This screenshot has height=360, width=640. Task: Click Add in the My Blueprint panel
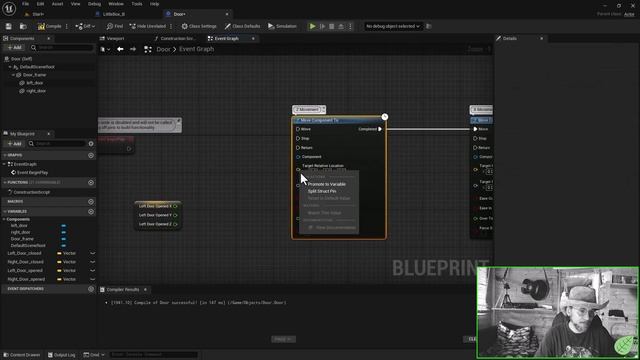point(15,143)
